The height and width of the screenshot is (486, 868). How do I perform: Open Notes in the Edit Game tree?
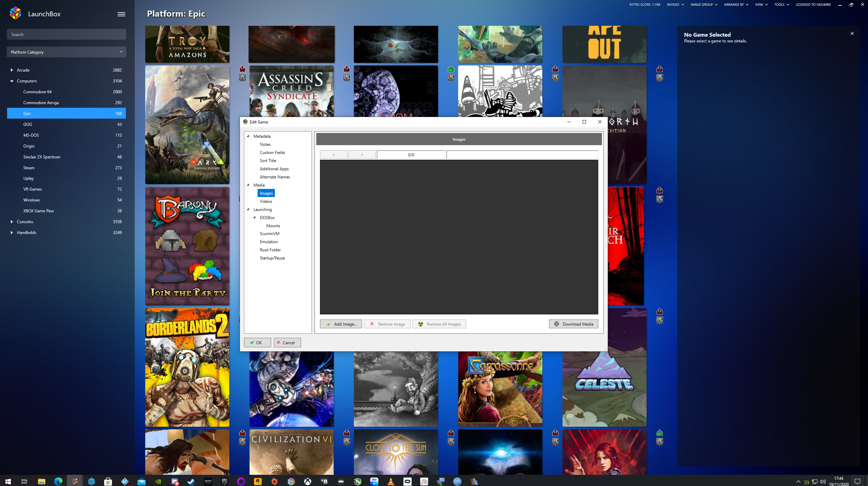[x=265, y=144]
